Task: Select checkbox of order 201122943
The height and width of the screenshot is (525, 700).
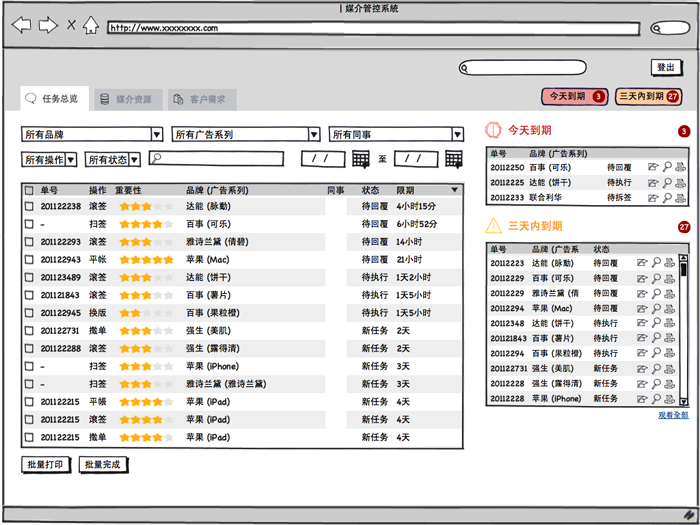Action: 29,259
